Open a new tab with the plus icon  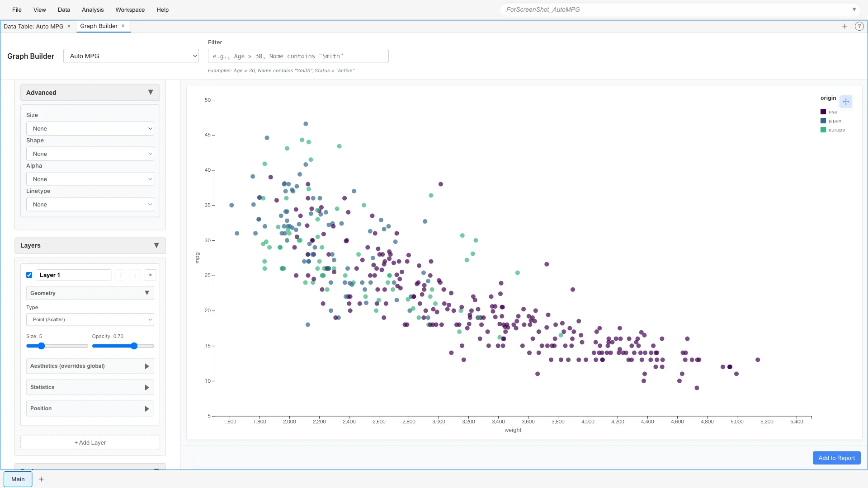pos(844,26)
